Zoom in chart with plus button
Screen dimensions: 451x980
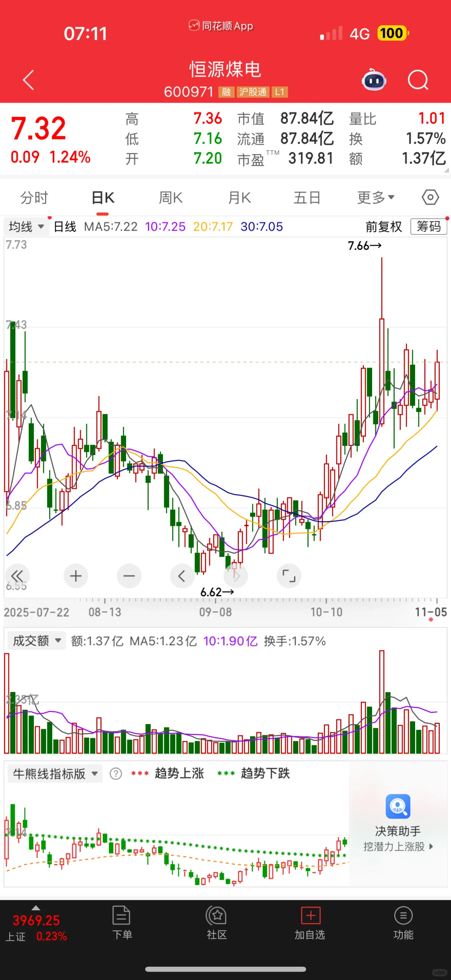[x=76, y=576]
